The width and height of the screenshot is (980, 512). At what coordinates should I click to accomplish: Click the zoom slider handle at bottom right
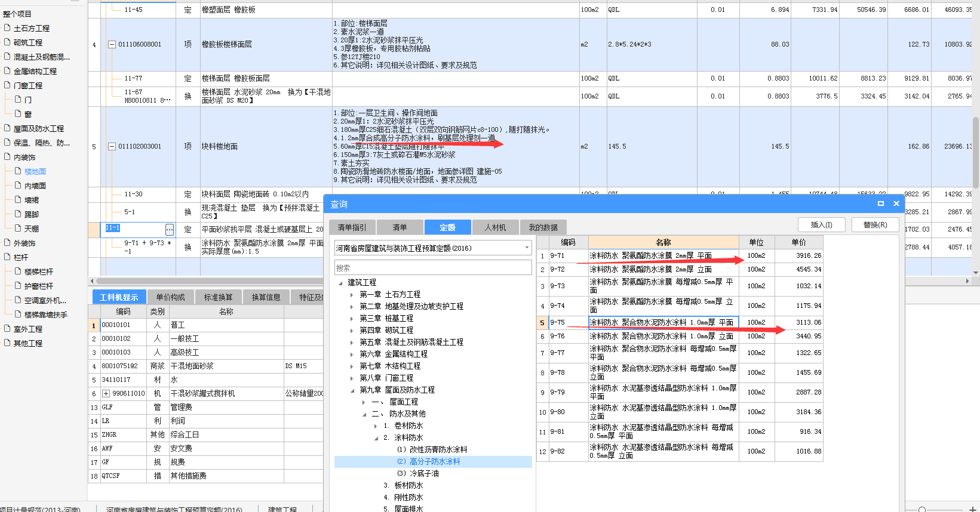coord(922,510)
